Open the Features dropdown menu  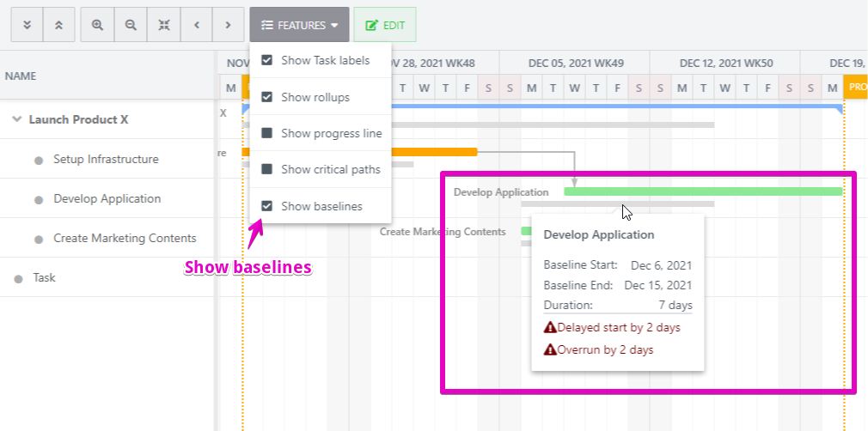pyautogui.click(x=299, y=26)
